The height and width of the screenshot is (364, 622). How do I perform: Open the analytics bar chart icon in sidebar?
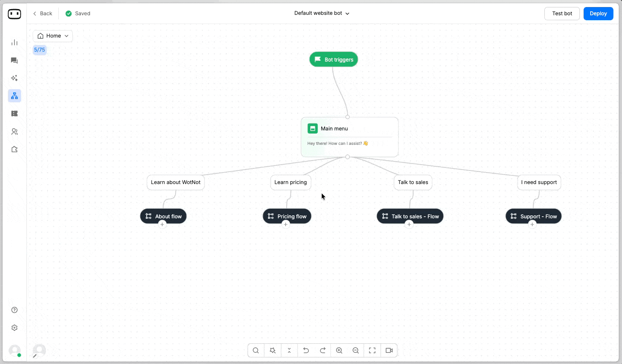[x=14, y=43]
